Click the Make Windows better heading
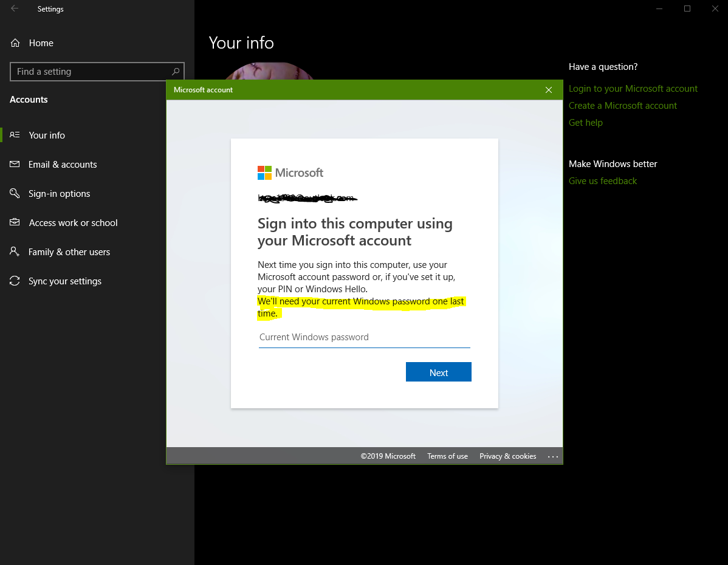728x565 pixels. click(613, 164)
